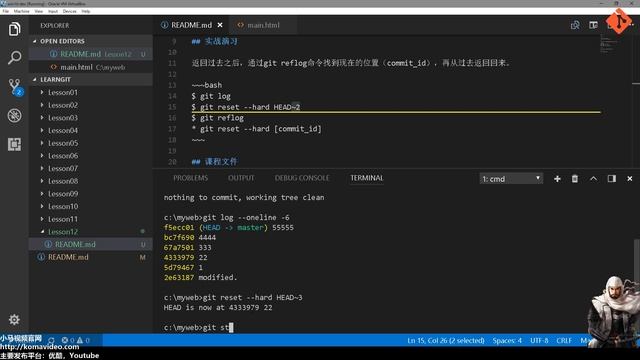Switch to the PROBLEMS panel tab
The image size is (640, 360).
pos(191,178)
